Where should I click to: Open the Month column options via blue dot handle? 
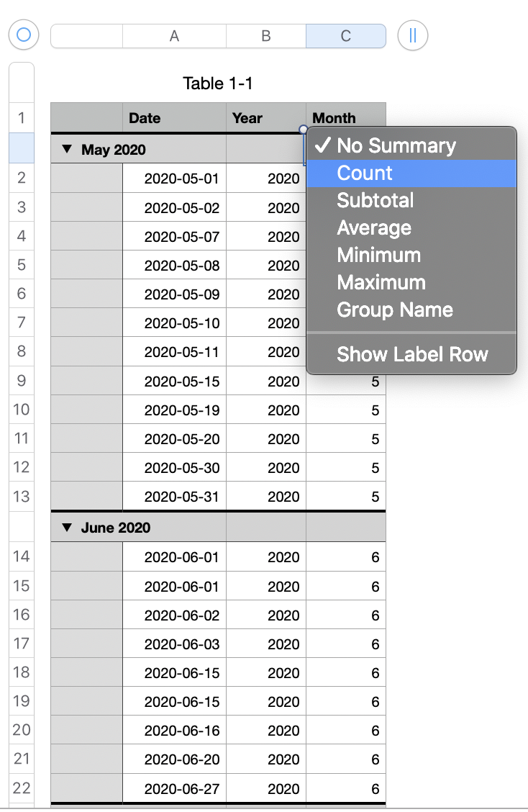click(303, 127)
